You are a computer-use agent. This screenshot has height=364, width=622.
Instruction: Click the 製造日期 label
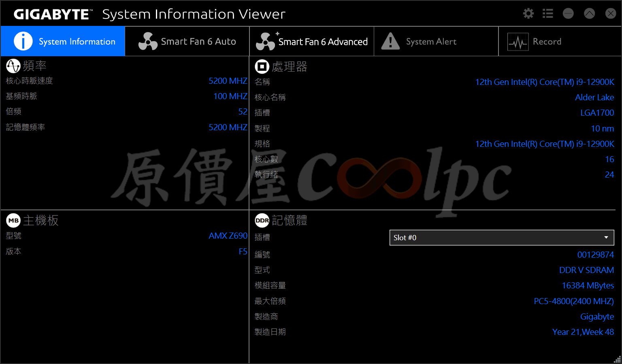[x=270, y=332]
